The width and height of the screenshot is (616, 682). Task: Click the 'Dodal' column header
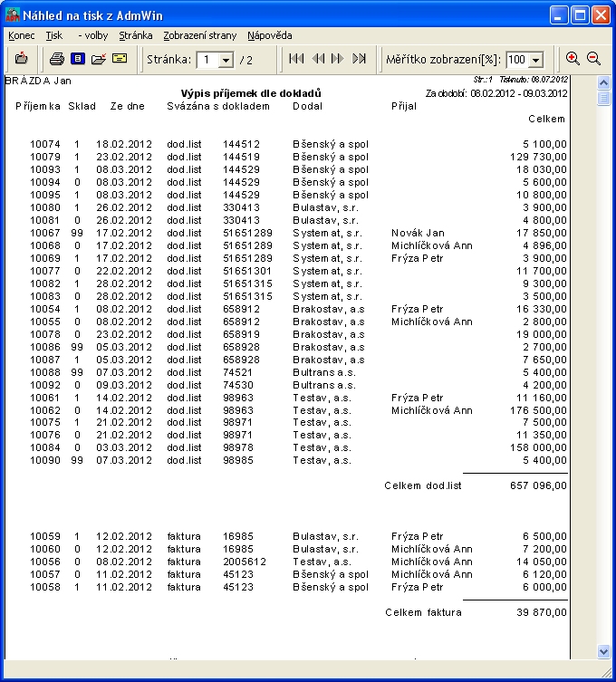pos(308,106)
